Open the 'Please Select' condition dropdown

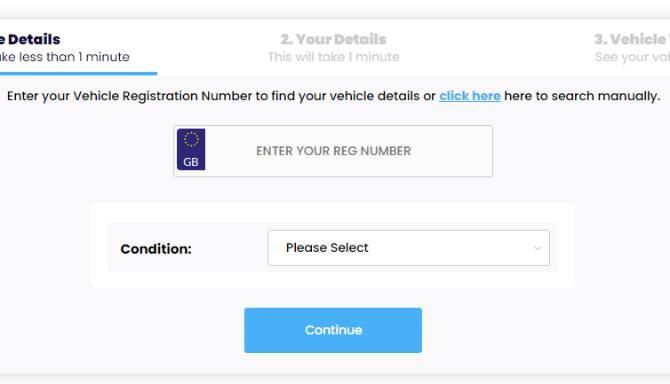(x=408, y=248)
